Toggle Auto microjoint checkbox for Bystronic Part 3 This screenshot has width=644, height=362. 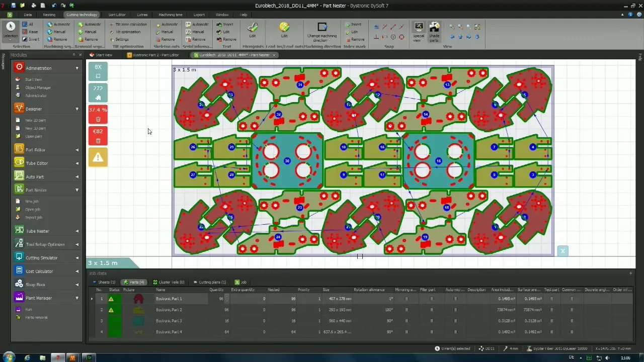[x=455, y=321]
